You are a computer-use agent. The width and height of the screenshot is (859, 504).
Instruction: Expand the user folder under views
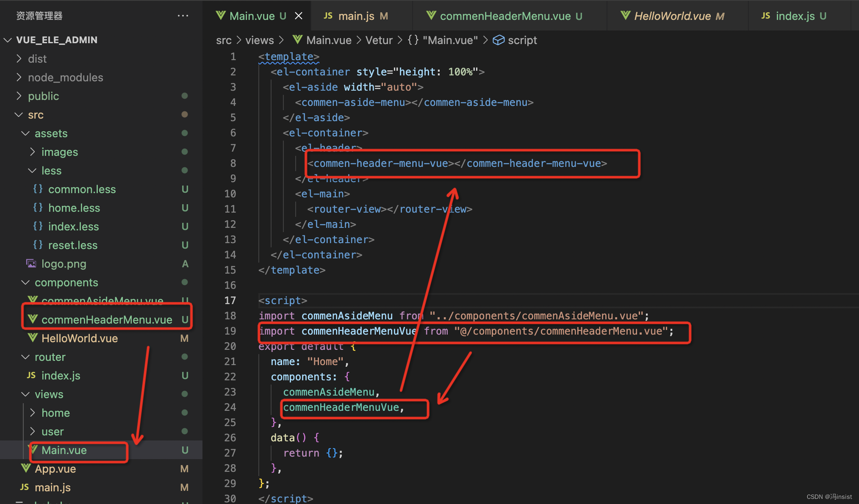pos(33,431)
